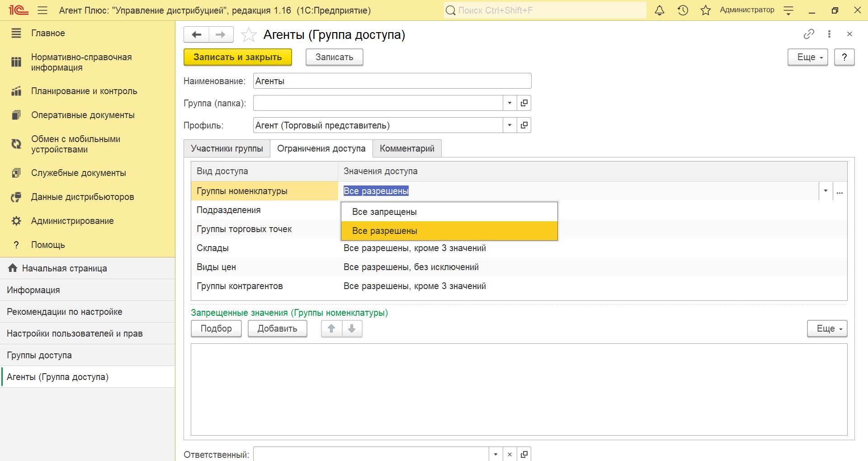Select Подразделения row in access table
The width and height of the screenshot is (868, 461).
coord(264,210)
